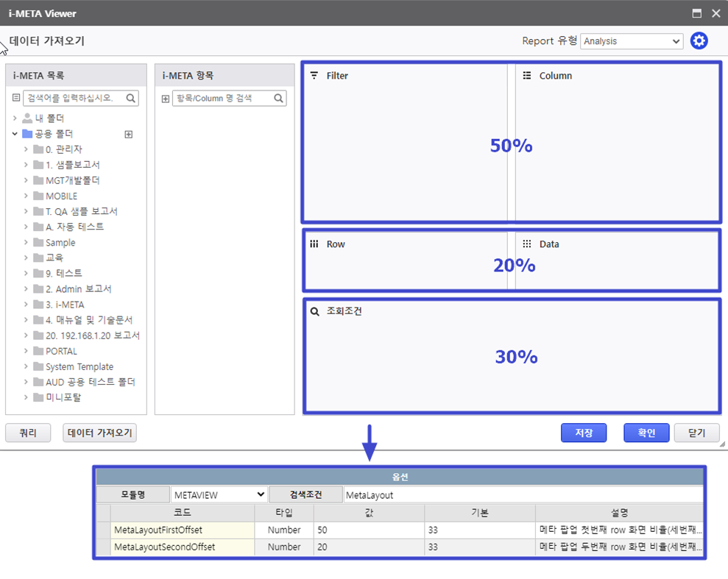Screen dimensions: 728x579
Task: Click the 조회조건 magnifier icon
Action: point(315,311)
